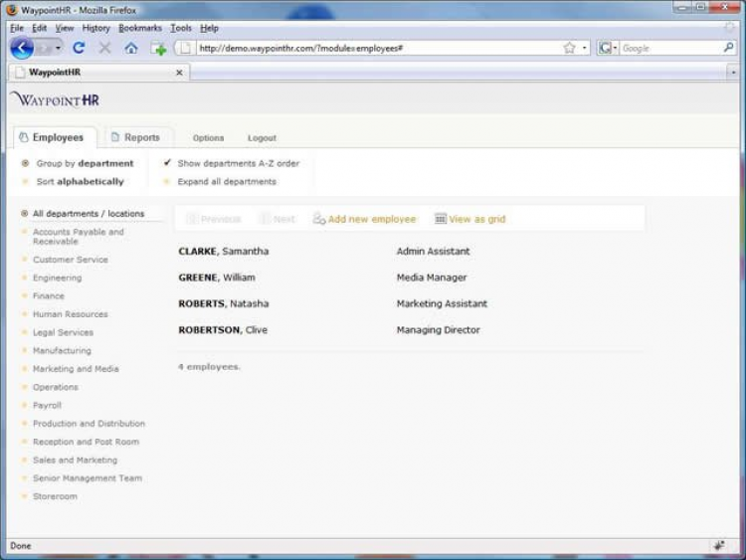Image resolution: width=746 pixels, height=560 pixels.
Task: Open employee GREENE, William
Action: click(217, 278)
